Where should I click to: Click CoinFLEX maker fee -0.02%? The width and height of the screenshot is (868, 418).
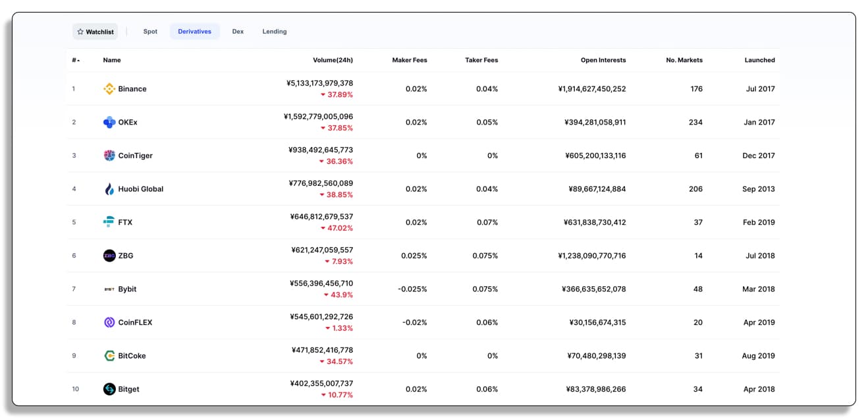tap(415, 323)
